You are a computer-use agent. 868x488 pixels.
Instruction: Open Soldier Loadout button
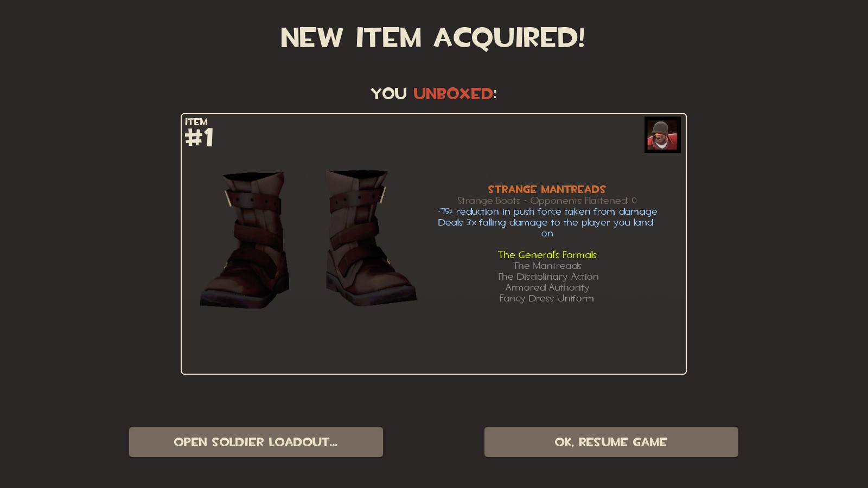coord(256,442)
